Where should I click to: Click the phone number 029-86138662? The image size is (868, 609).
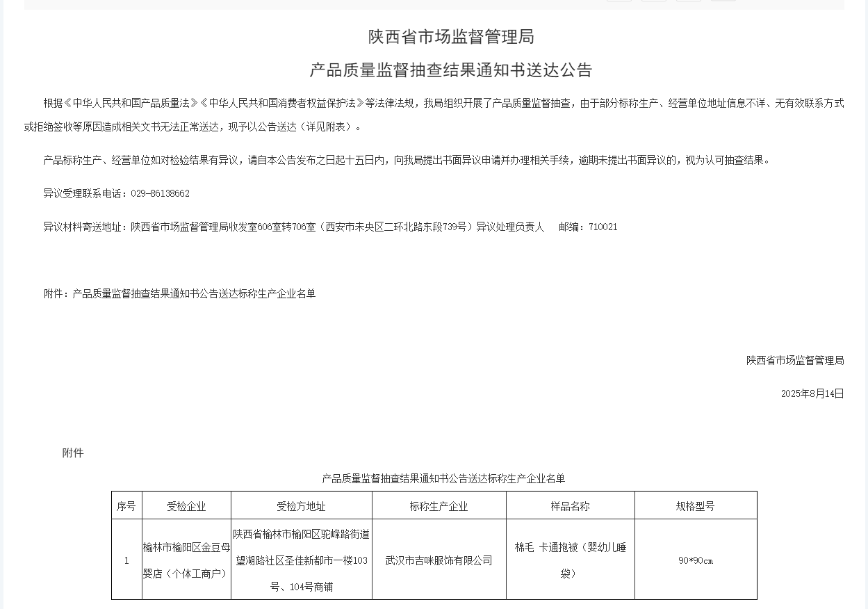click(x=160, y=193)
